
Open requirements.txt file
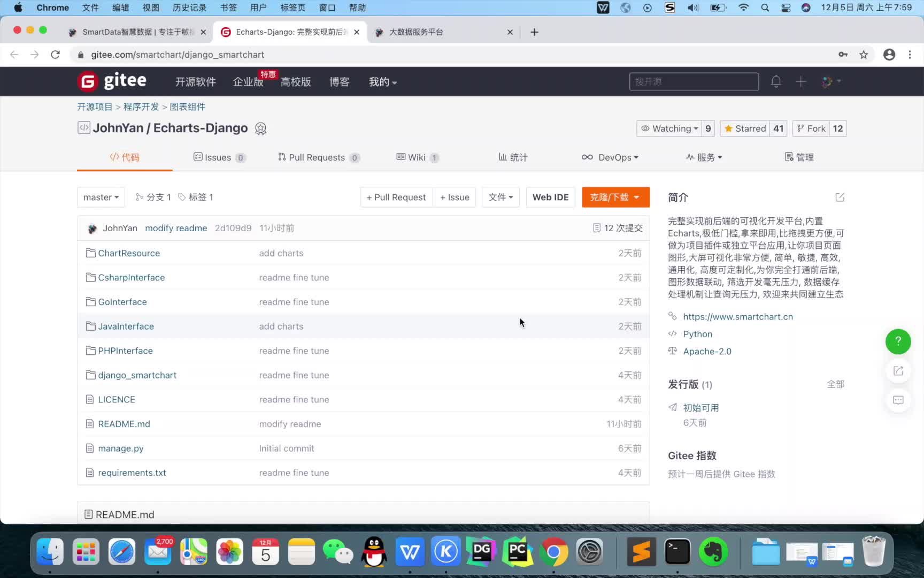click(x=132, y=473)
